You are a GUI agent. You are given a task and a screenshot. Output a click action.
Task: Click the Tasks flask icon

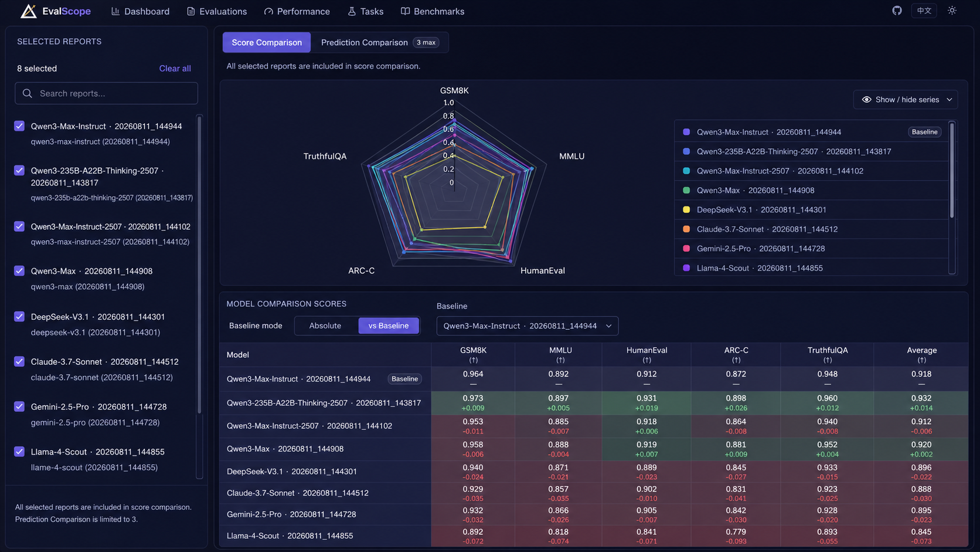(x=352, y=11)
